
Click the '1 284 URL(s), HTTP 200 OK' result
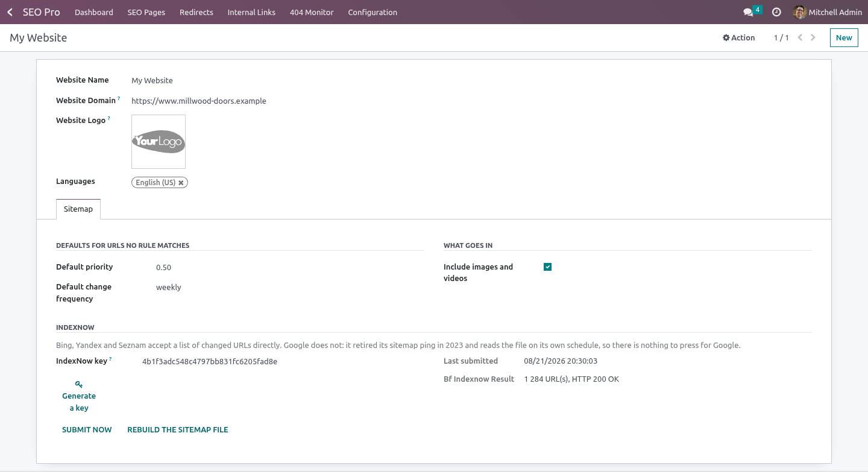point(571,379)
